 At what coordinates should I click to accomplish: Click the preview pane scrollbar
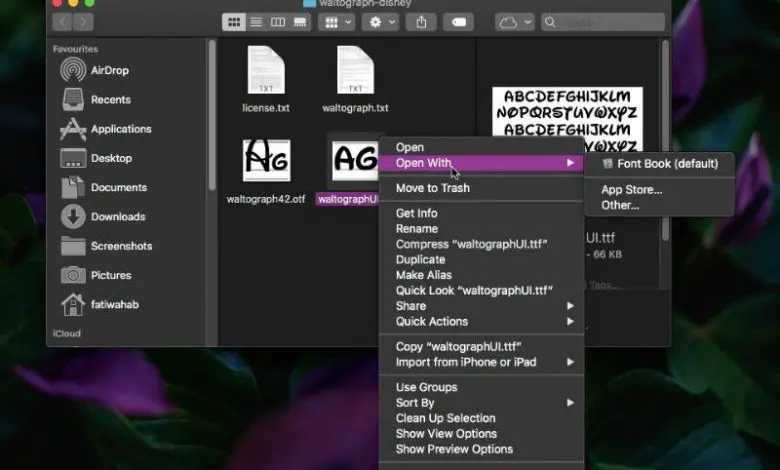[x=665, y=140]
